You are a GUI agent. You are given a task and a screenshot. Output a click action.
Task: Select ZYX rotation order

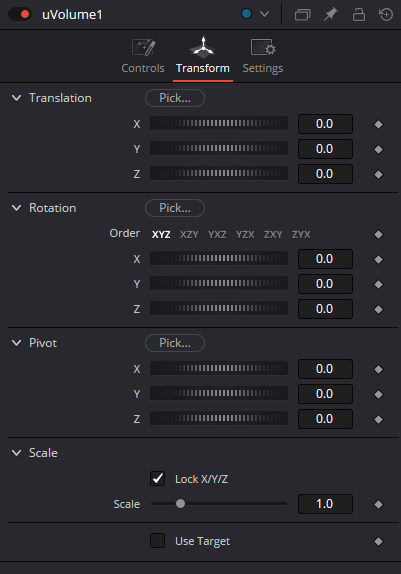click(301, 234)
